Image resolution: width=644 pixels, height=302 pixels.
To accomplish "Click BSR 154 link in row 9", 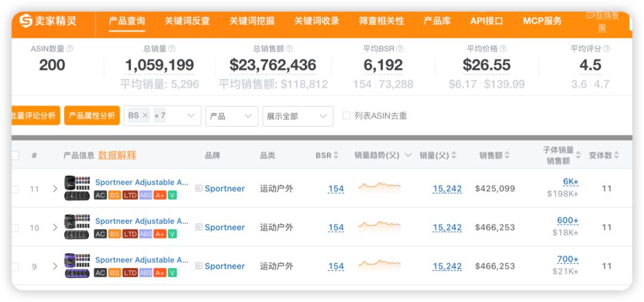I will point(336,266).
